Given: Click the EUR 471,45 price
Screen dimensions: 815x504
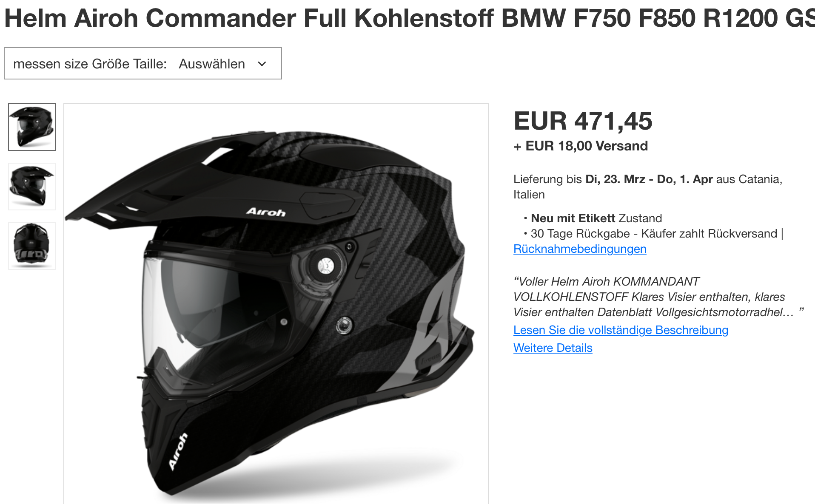Looking at the screenshot, I should tap(583, 121).
